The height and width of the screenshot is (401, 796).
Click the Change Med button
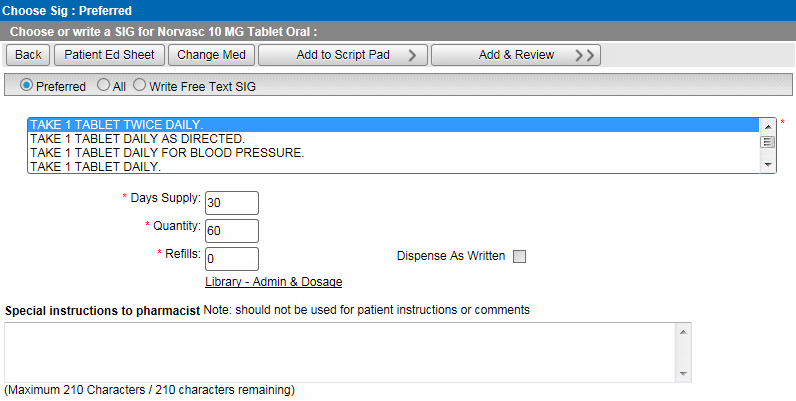coord(211,55)
